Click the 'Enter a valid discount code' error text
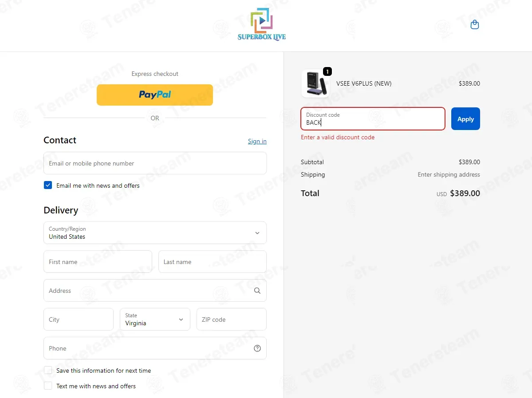The image size is (532, 398). pos(338,138)
